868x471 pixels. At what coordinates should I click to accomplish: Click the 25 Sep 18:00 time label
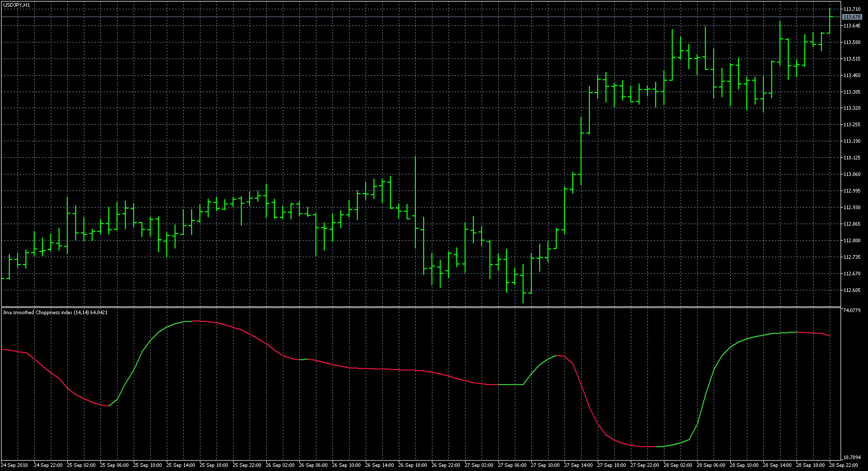(x=214, y=465)
